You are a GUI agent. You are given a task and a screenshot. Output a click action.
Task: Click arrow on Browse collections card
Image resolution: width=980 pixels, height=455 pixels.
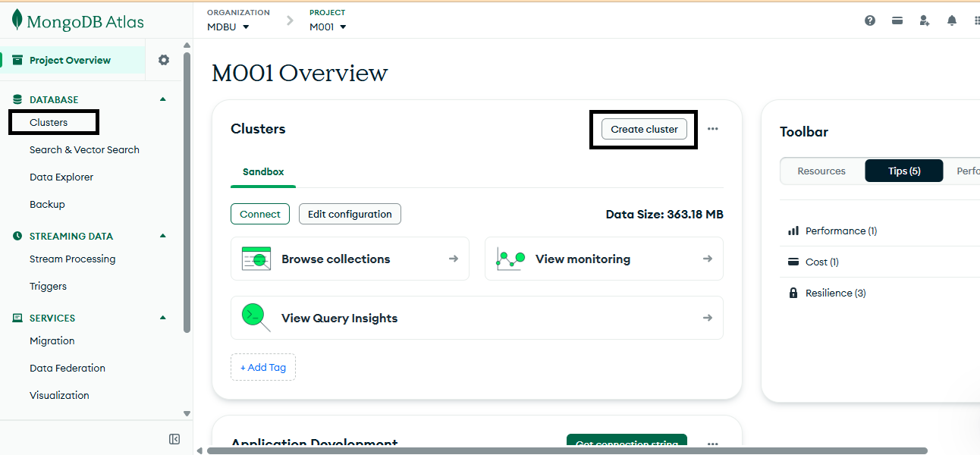[x=454, y=259]
